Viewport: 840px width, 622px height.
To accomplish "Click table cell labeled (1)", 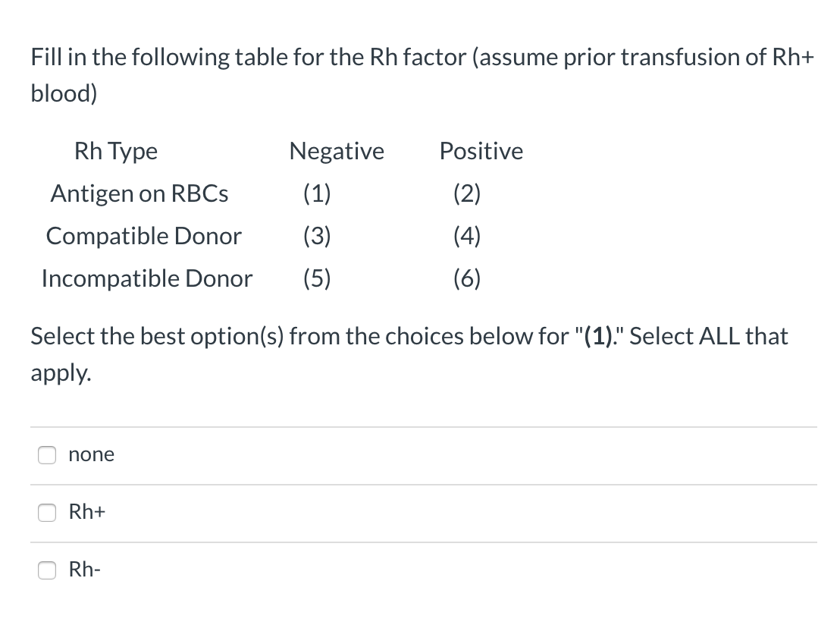I will (318, 193).
